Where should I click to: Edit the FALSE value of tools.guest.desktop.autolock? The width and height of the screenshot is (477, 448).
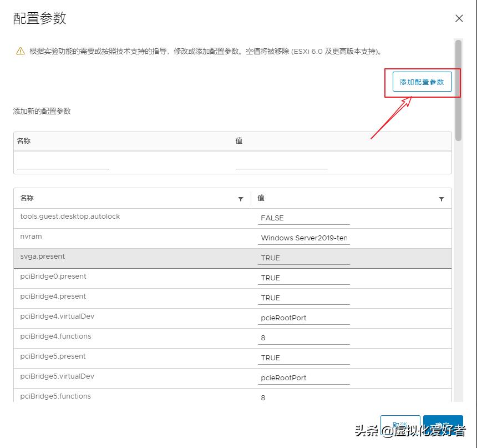[x=302, y=218]
